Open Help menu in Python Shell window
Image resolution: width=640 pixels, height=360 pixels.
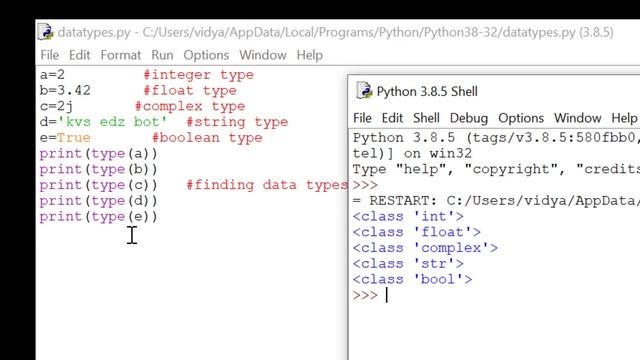click(624, 118)
